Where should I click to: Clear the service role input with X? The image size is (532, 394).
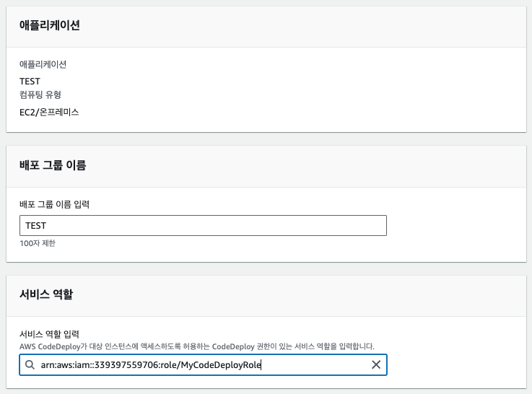point(376,365)
